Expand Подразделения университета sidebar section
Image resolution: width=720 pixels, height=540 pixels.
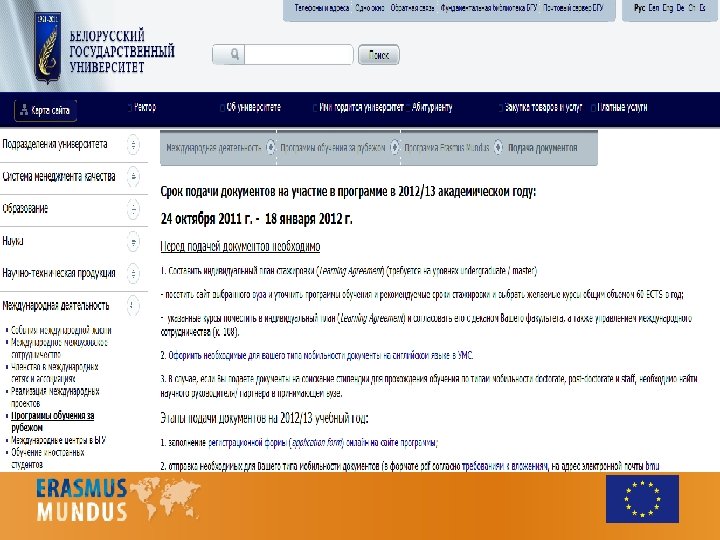[x=133, y=145]
